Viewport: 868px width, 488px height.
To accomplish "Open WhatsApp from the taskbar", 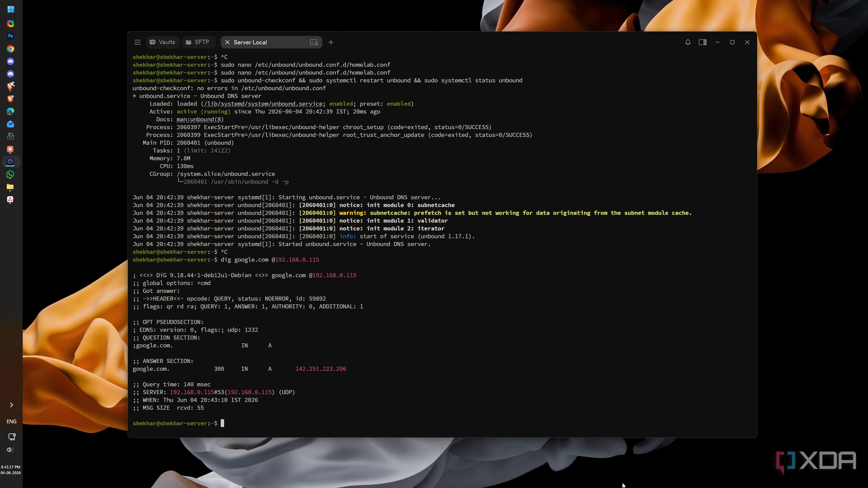I will tap(10, 175).
